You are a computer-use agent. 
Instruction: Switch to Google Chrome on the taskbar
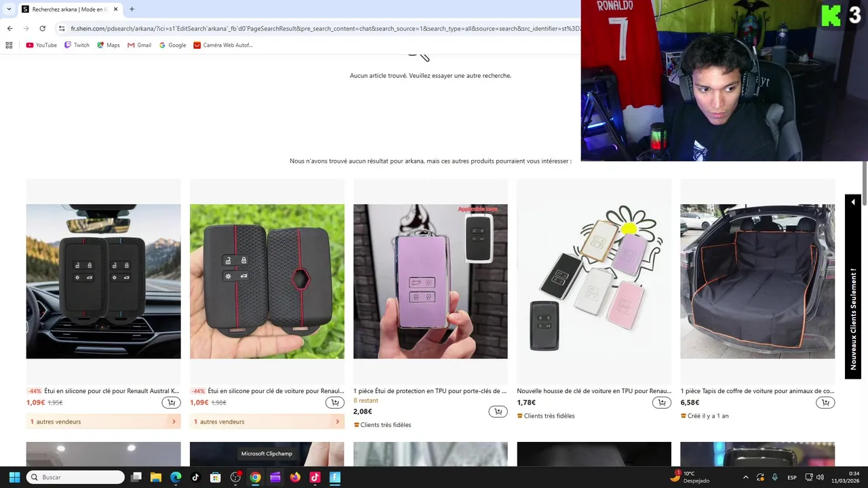[255, 477]
